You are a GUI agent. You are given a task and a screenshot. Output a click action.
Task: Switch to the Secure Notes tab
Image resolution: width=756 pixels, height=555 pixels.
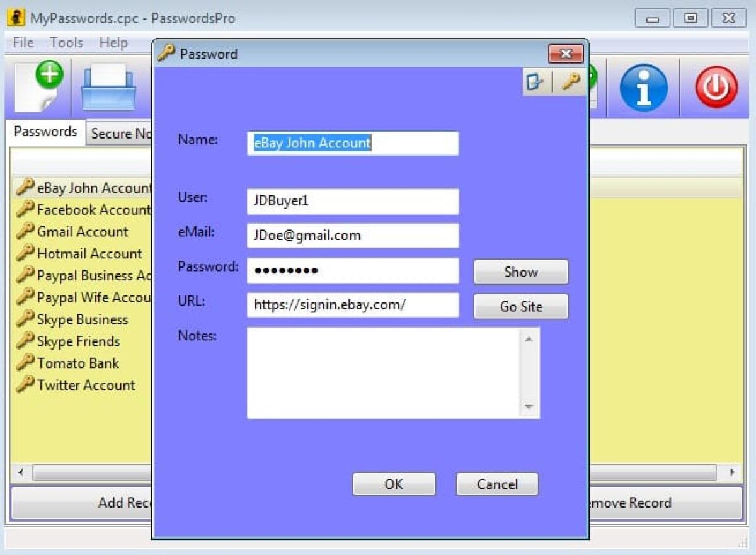(120, 133)
